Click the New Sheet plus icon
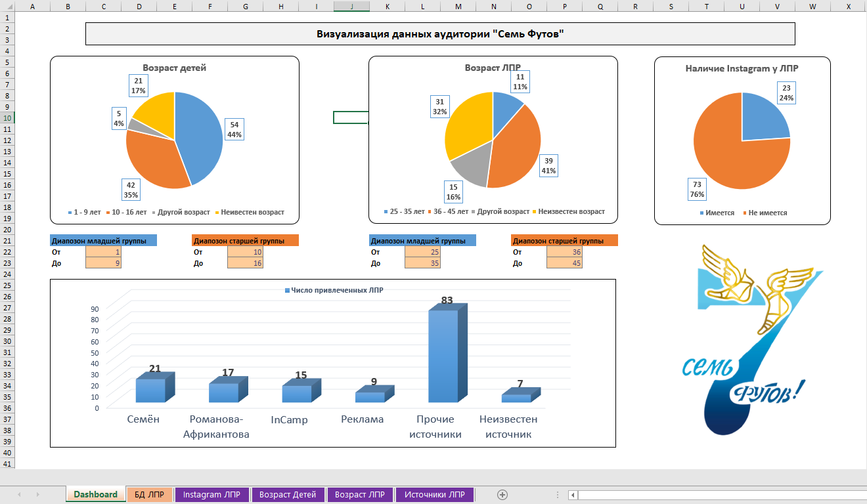867x504 pixels. [501, 494]
